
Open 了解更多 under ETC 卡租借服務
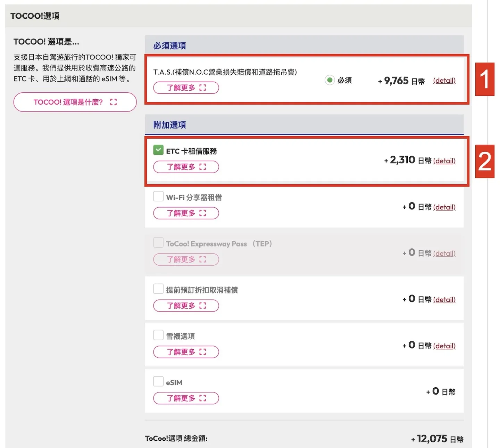point(186,167)
